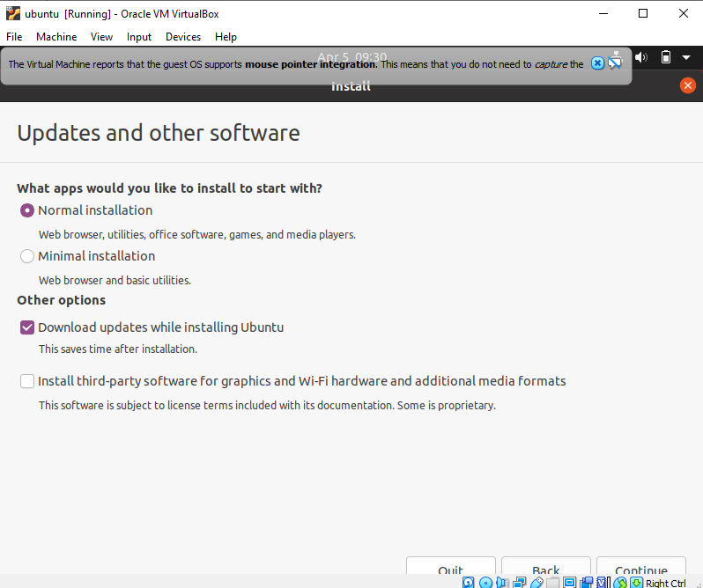Open the Machine menu

coord(56,37)
